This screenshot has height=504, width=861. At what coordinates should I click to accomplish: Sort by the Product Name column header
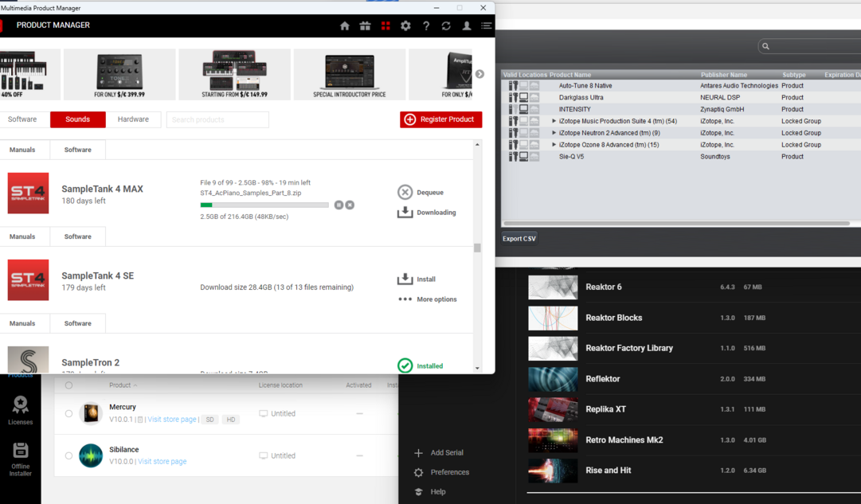point(570,75)
